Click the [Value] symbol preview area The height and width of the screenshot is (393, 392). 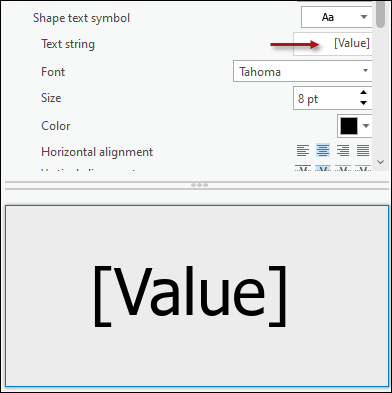197,296
